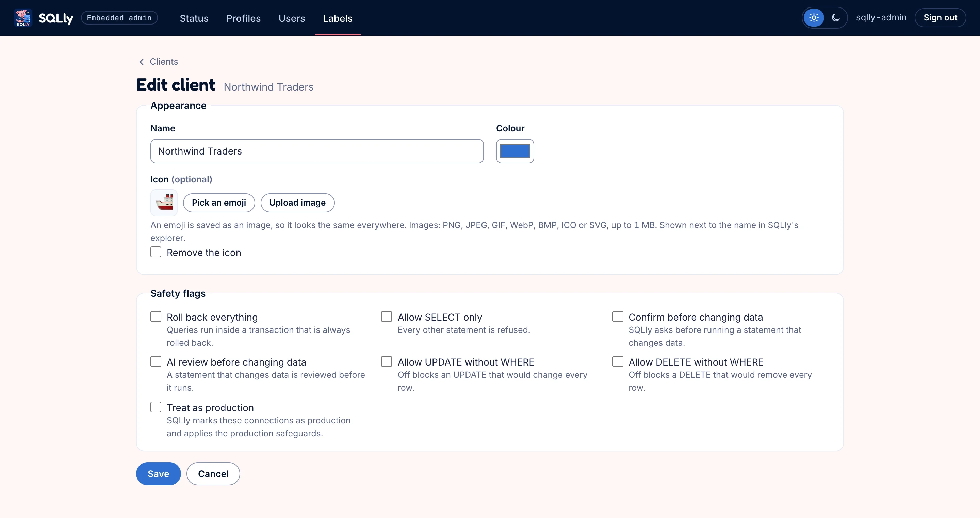Enable AI review before changing data
This screenshot has width=980, height=518.
(x=156, y=361)
